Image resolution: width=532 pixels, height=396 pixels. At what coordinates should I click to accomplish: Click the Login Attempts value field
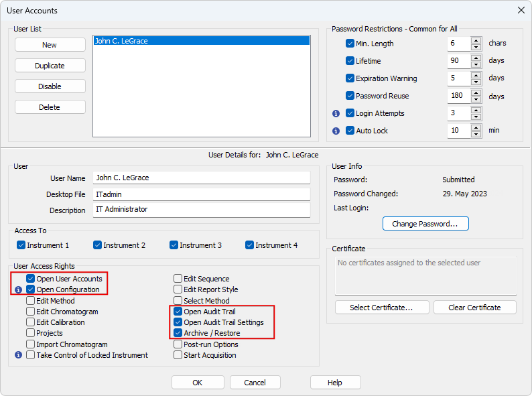coord(459,113)
